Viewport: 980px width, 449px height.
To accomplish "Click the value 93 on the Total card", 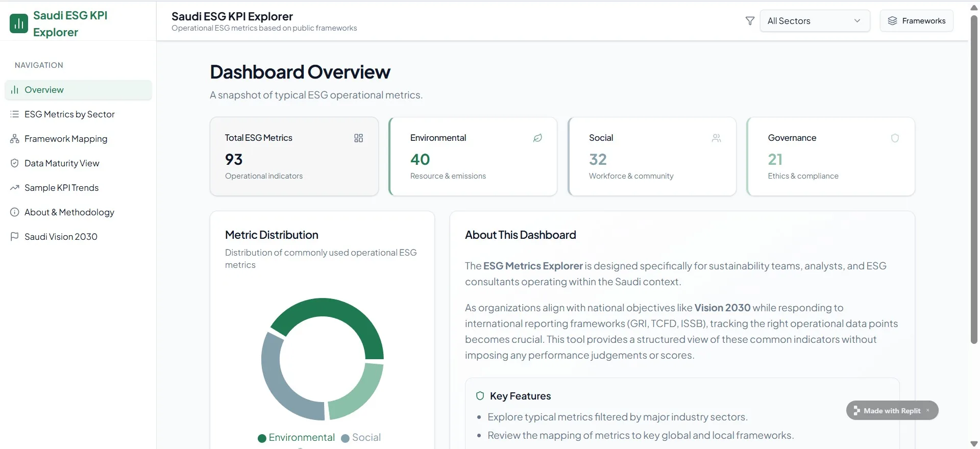I will click(x=234, y=160).
